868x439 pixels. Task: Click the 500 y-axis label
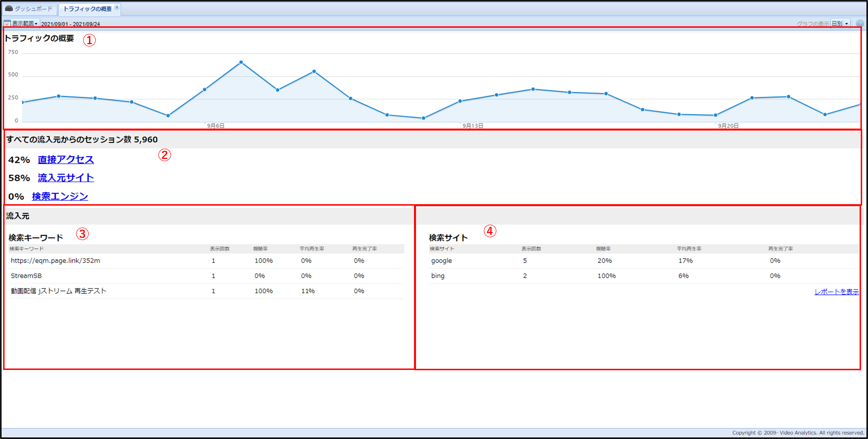[13, 74]
